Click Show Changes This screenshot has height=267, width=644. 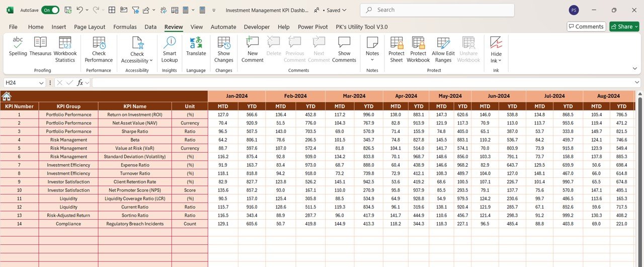coord(224,50)
